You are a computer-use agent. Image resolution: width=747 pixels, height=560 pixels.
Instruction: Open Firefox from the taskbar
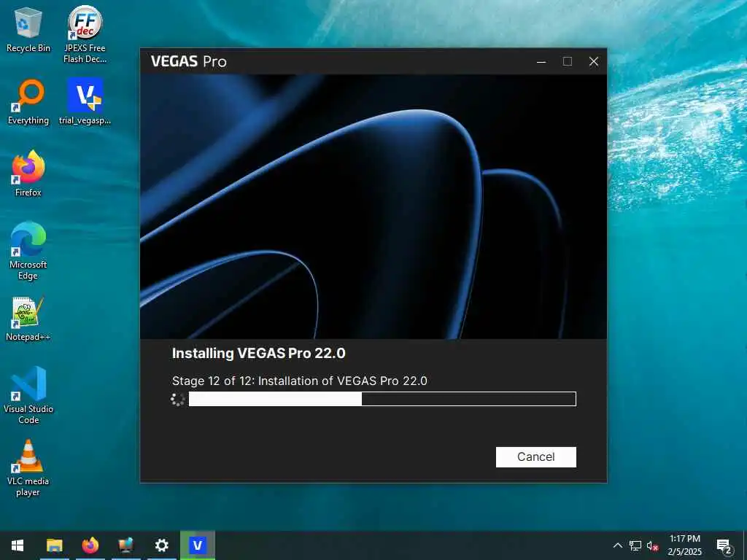tap(90, 545)
